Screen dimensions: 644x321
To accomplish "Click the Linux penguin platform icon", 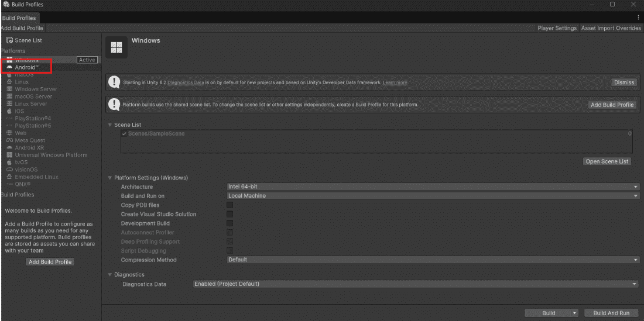I will point(9,82).
